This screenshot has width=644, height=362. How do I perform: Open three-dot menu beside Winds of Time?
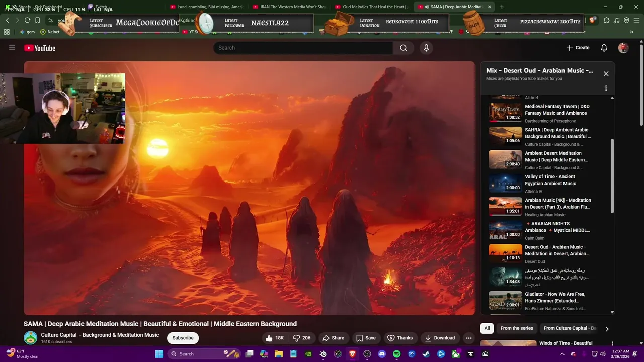[x=612, y=344]
